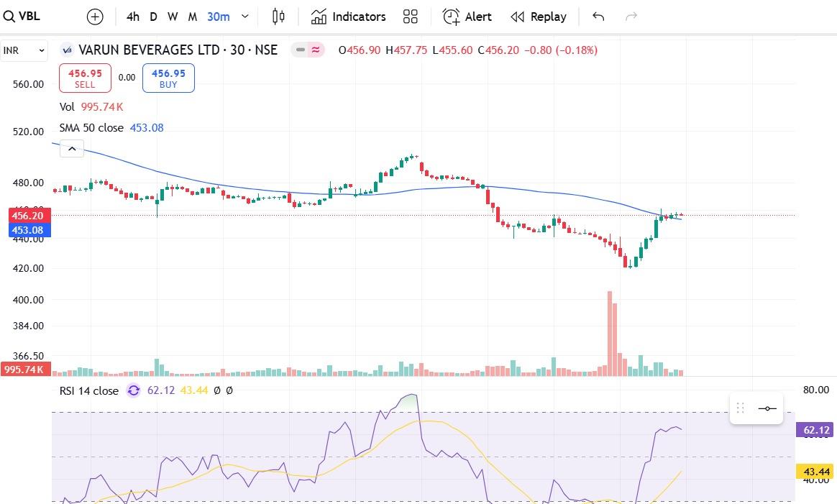Click the tallest red volume bar

(x=610, y=333)
